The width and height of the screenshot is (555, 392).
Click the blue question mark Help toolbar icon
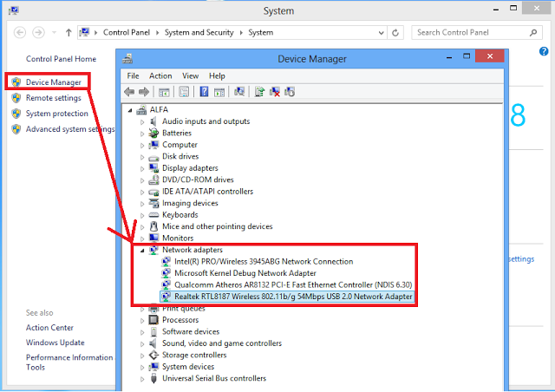(x=204, y=92)
